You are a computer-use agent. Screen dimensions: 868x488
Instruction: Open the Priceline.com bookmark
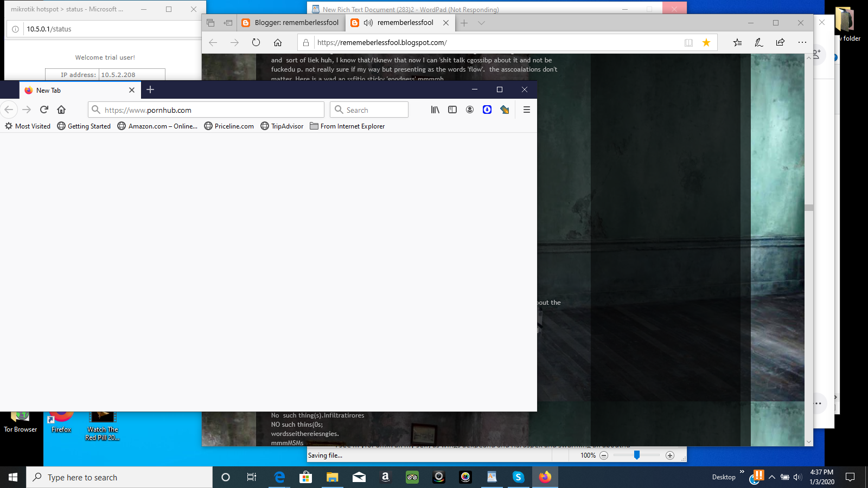coord(229,126)
